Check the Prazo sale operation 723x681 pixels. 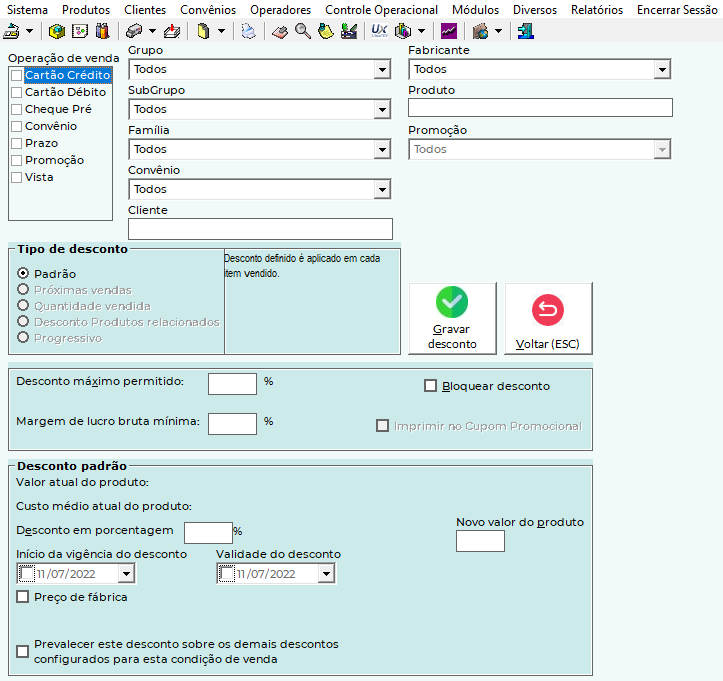(17, 143)
